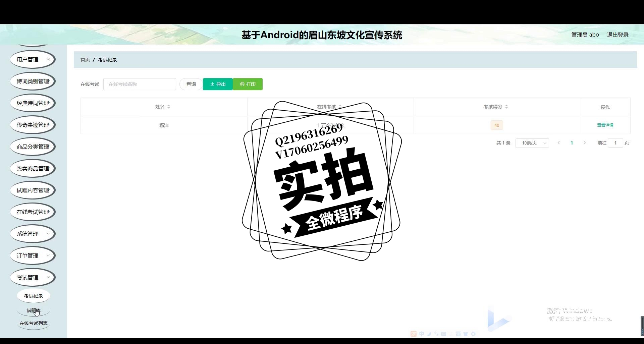Image resolution: width=644 pixels, height=344 pixels.
Task: Click the 查询 search button
Action: tap(191, 84)
